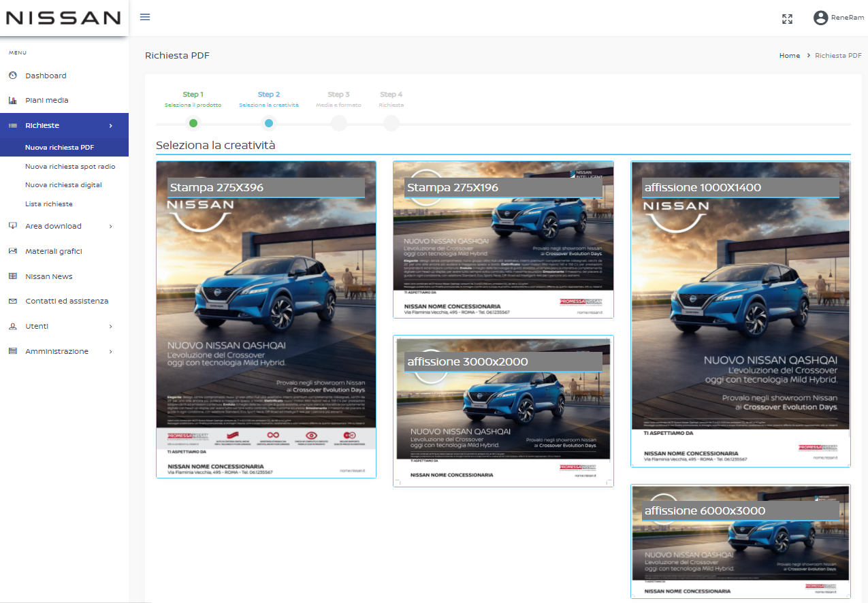Click the Materiali grafici image icon
This screenshot has width=868, height=603.
coord(12,251)
